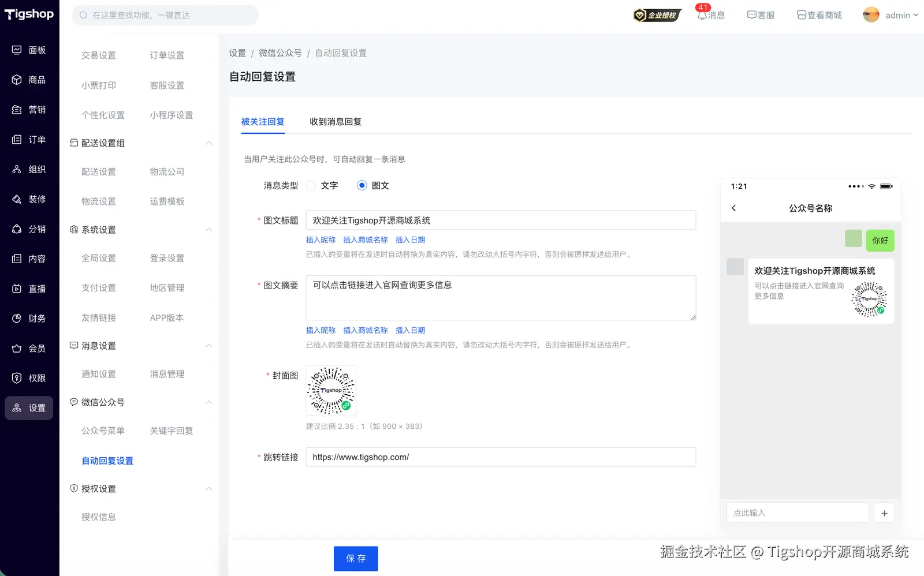Click 插入昵称 under 图文标题
This screenshot has width=924, height=576.
321,240
